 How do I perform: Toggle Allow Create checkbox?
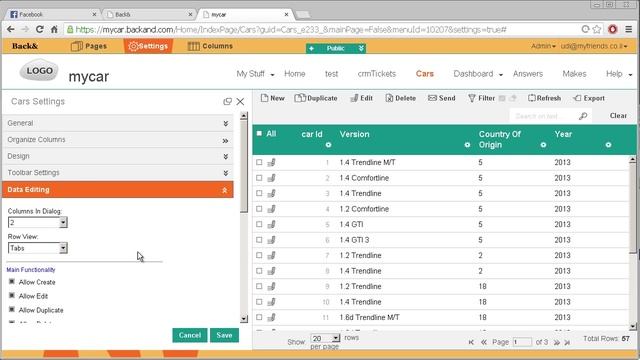pyautogui.click(x=12, y=282)
